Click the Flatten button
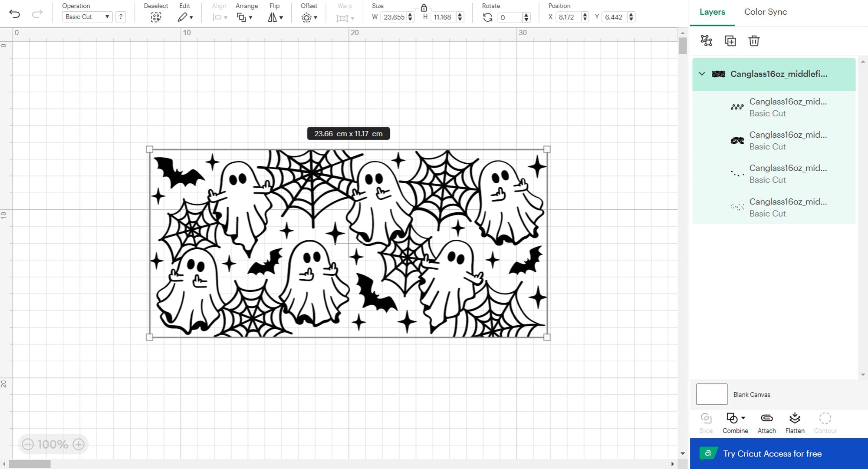 795,423
